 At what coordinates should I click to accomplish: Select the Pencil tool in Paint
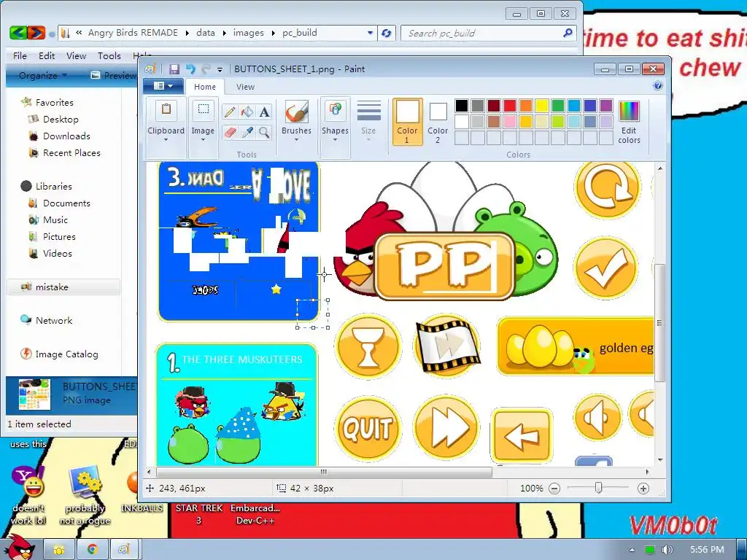230,112
